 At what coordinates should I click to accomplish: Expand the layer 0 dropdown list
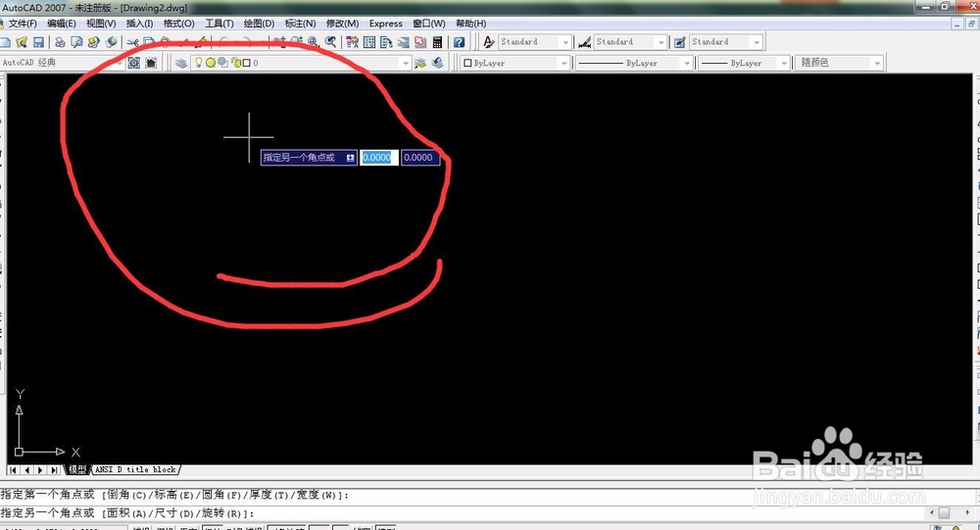point(406,63)
